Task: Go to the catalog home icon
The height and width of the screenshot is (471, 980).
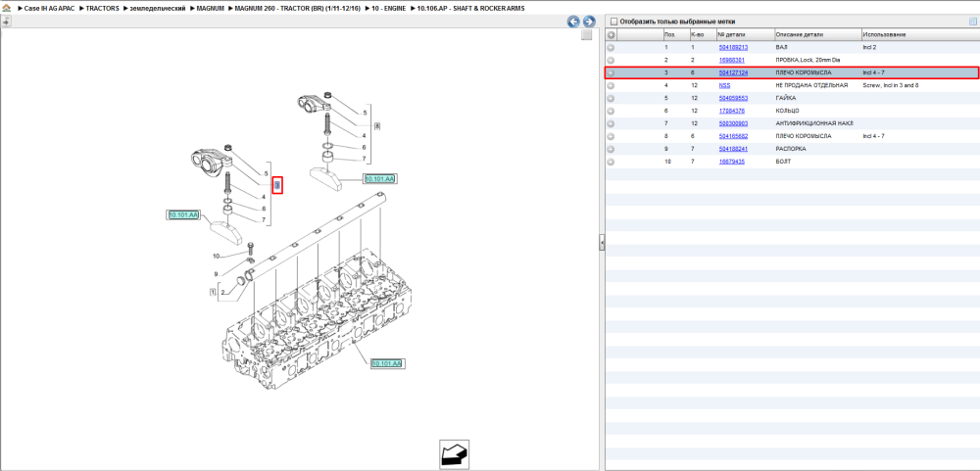Action: [x=6, y=9]
